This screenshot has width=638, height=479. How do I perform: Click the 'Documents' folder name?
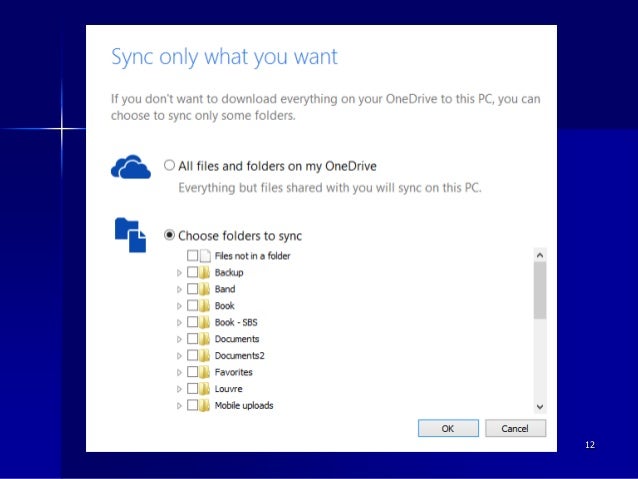pyautogui.click(x=237, y=339)
